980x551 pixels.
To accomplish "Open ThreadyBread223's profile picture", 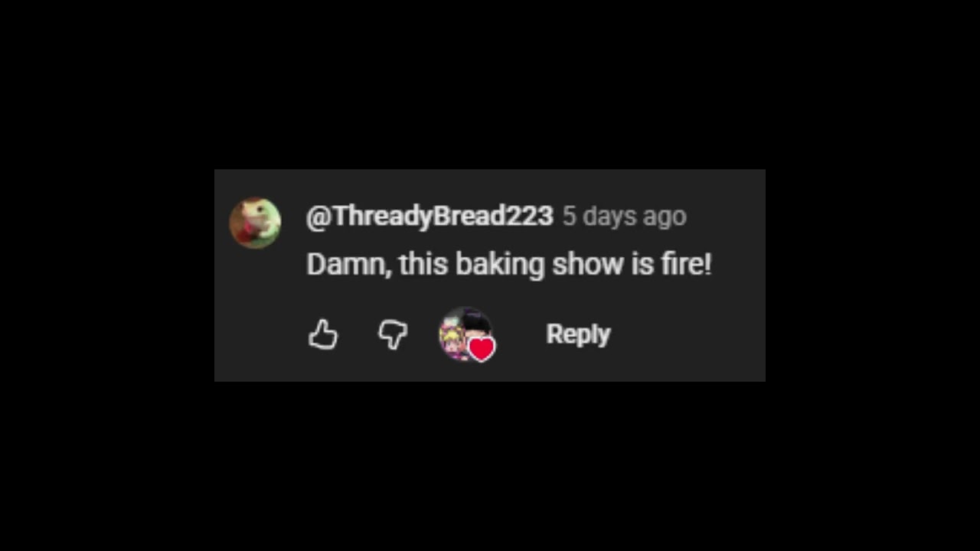I will click(x=255, y=223).
